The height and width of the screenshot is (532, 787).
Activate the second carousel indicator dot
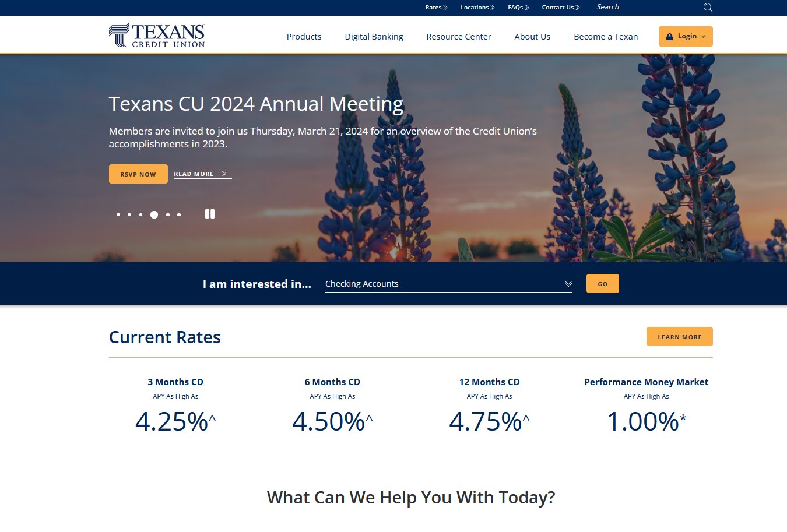[x=129, y=214]
